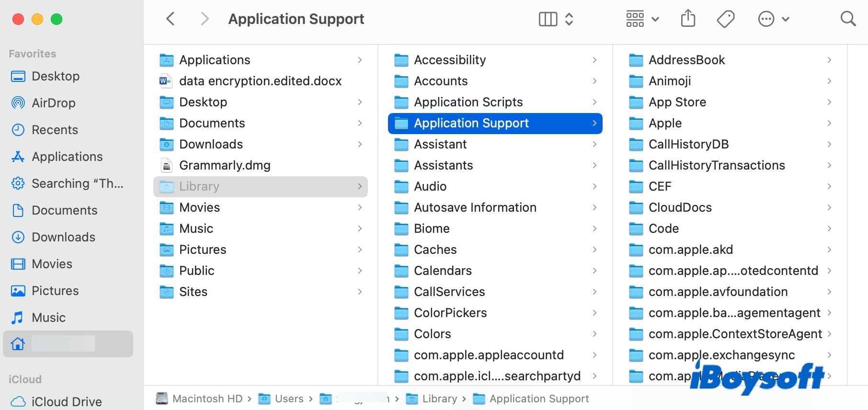Open Recents from the sidebar

tap(54, 129)
